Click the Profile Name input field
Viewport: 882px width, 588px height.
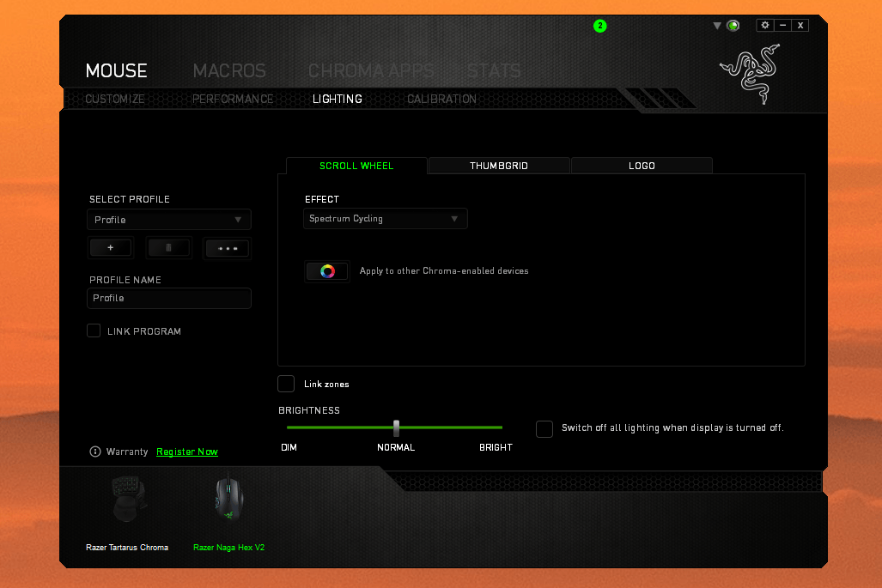click(x=168, y=299)
